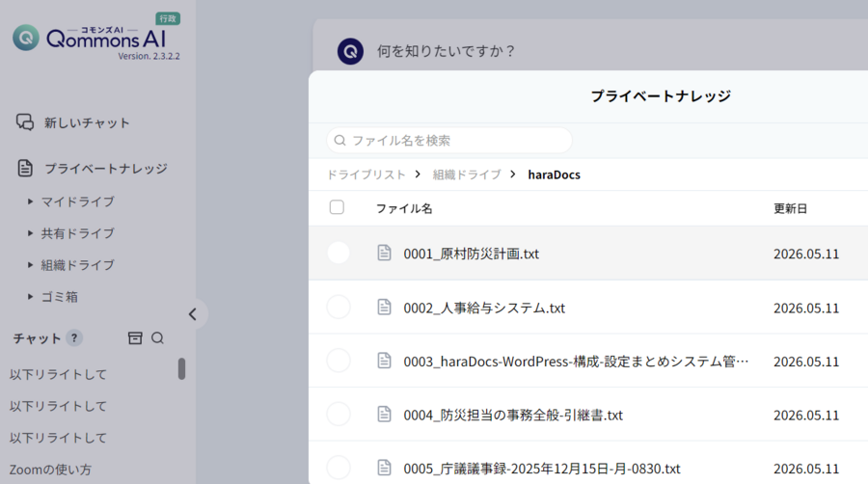Click the 行政 badge on the logo
Viewport: 868px width, 484px height.
(168, 18)
